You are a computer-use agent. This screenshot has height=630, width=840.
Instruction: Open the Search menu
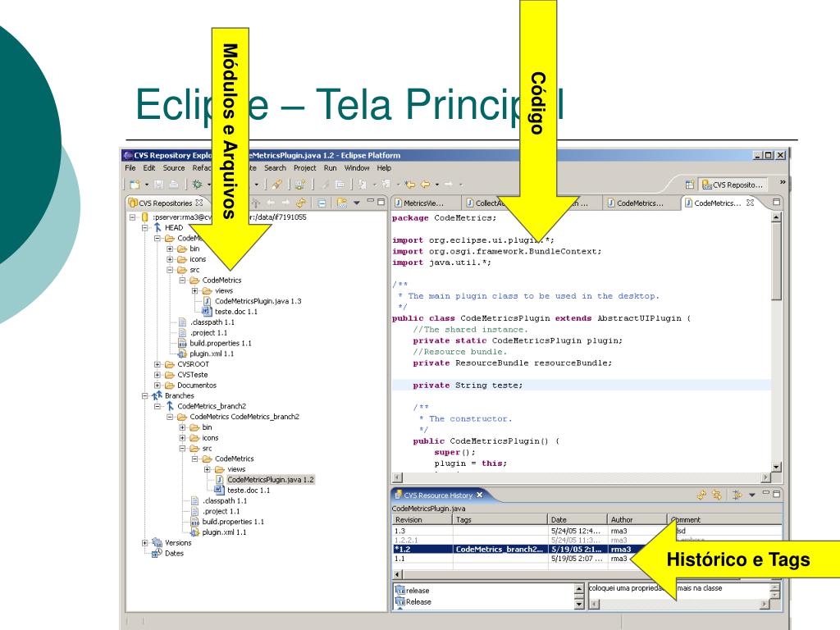[x=275, y=167]
